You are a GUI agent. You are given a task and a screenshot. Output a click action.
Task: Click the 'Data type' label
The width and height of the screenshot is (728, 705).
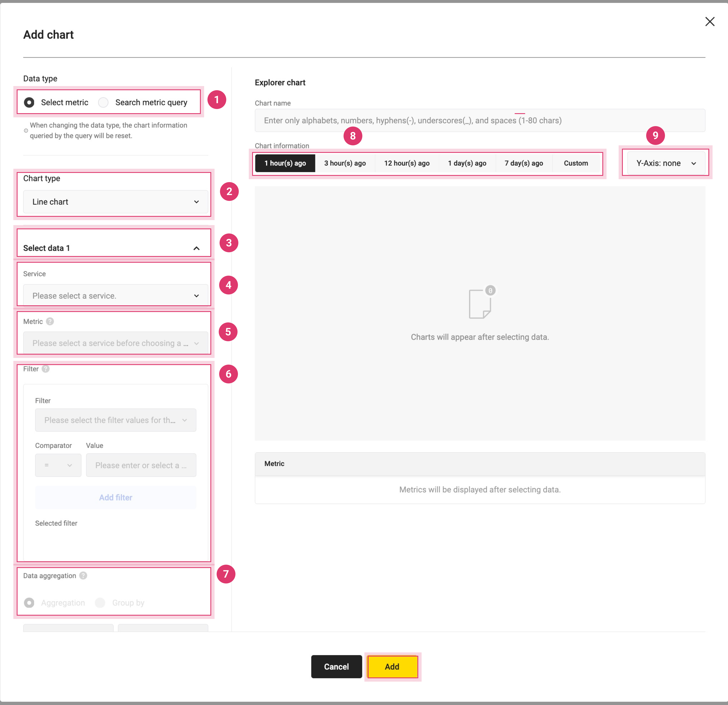coord(40,79)
